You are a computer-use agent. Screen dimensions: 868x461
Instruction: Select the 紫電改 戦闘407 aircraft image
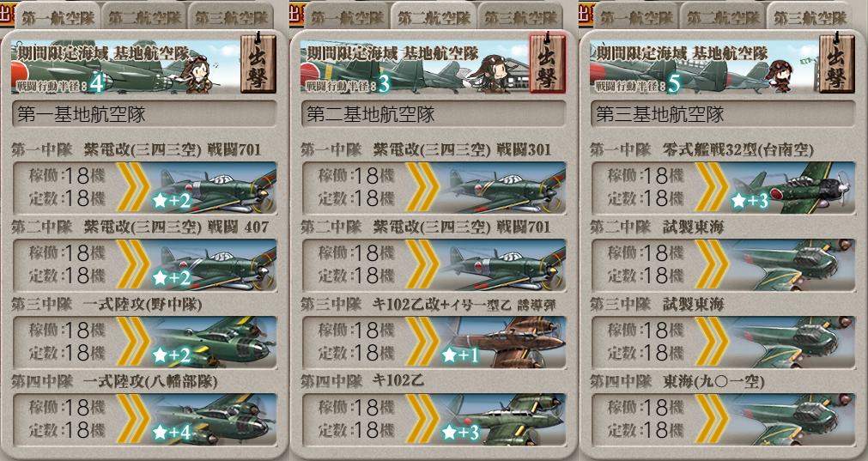tap(214, 264)
